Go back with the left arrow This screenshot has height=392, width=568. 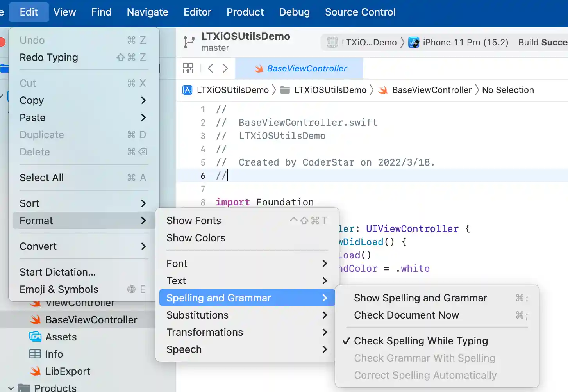pyautogui.click(x=210, y=68)
